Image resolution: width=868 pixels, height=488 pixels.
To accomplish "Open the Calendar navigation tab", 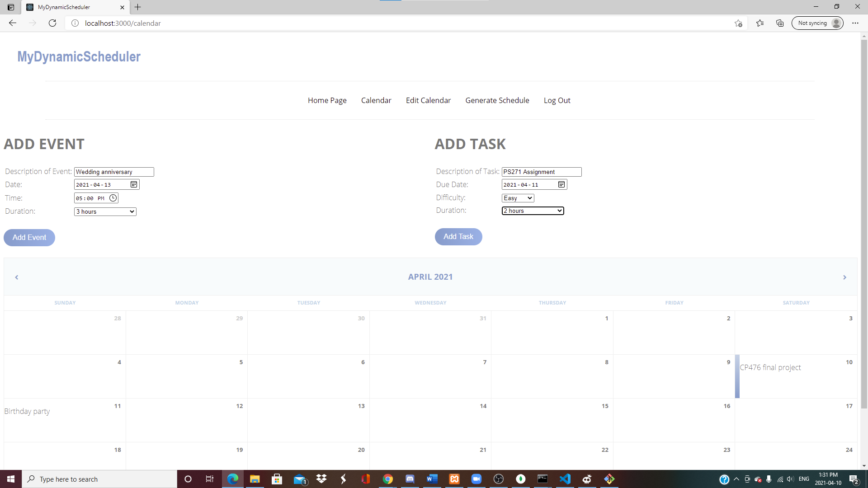I will click(x=376, y=100).
